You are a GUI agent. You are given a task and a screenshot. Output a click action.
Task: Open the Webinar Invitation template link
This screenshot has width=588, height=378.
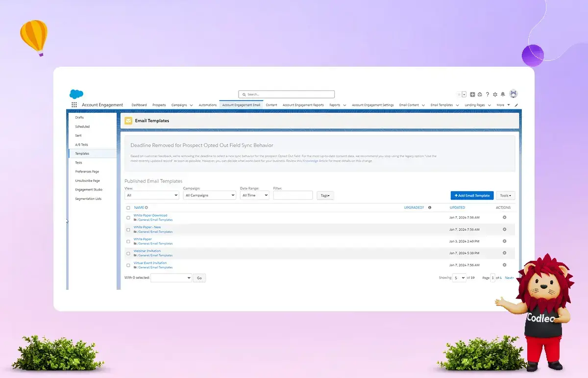(x=147, y=251)
